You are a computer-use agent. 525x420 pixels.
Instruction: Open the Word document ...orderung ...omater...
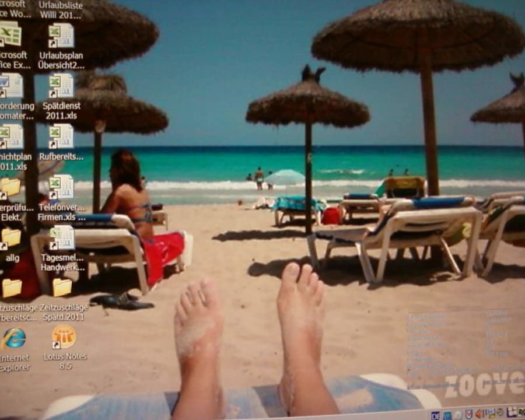pyautogui.click(x=10, y=86)
